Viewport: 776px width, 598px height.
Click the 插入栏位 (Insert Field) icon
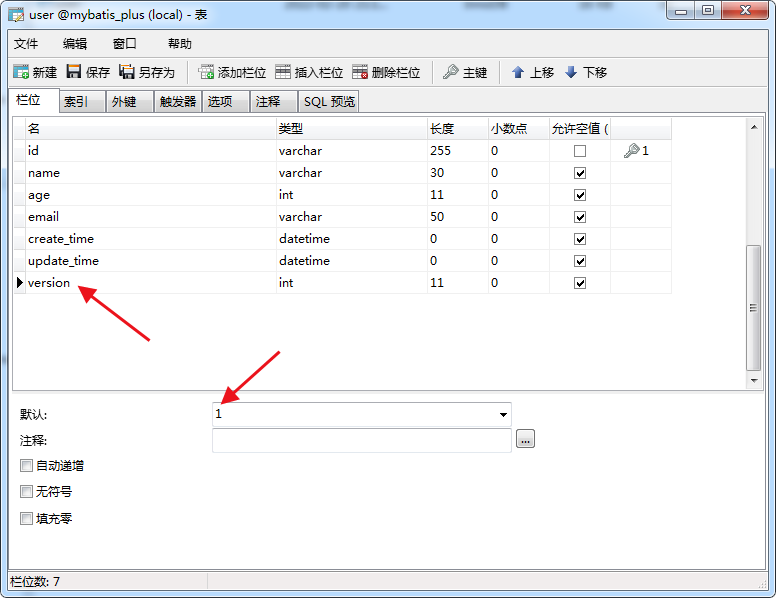(x=283, y=72)
